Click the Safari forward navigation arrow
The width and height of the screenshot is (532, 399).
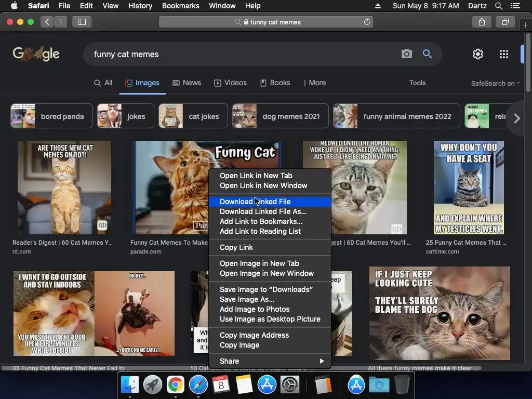(x=60, y=22)
